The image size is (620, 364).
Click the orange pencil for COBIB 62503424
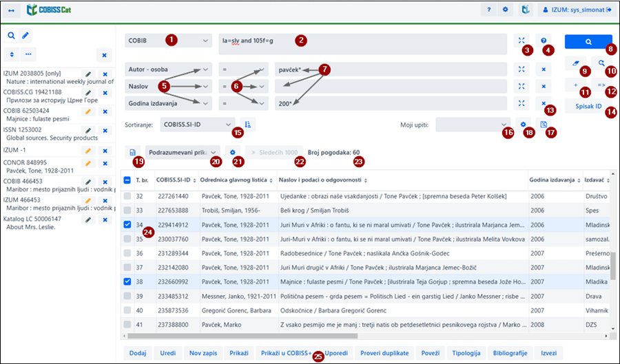(88, 111)
